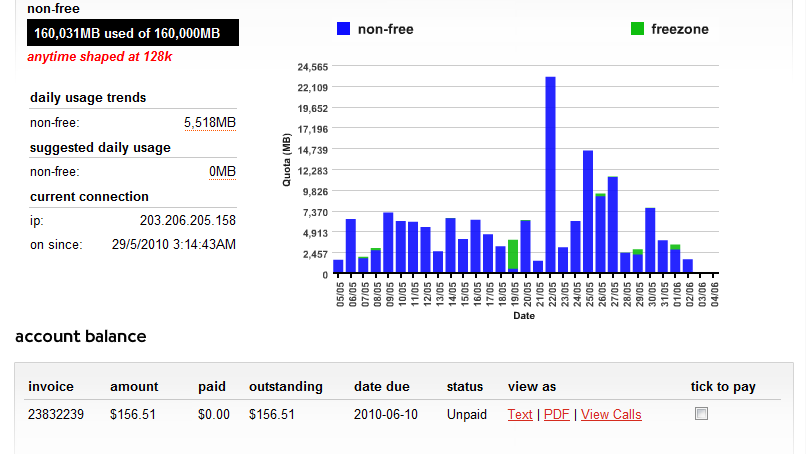Click the 'status' column header

pos(465,386)
